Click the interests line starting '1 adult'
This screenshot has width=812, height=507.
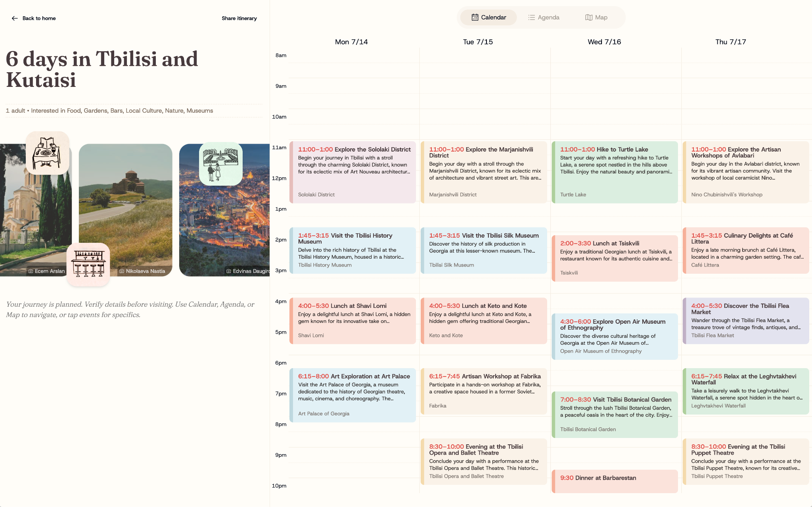coord(109,111)
